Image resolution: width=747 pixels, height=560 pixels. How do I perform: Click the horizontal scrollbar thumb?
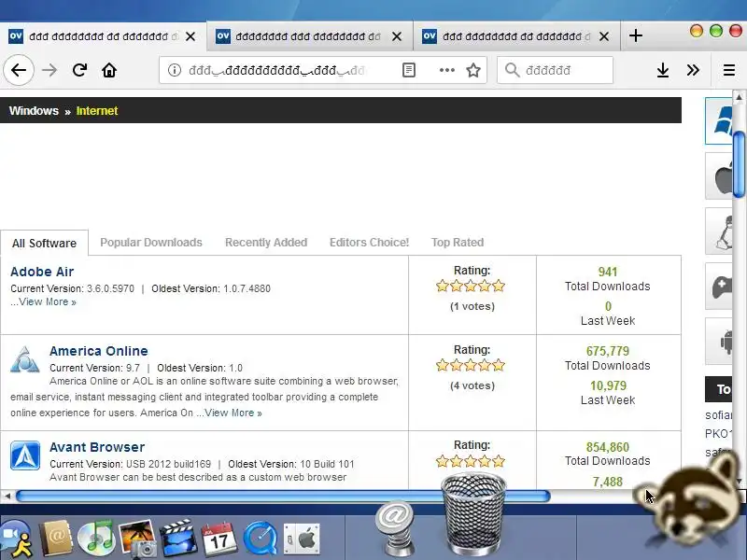click(x=283, y=497)
